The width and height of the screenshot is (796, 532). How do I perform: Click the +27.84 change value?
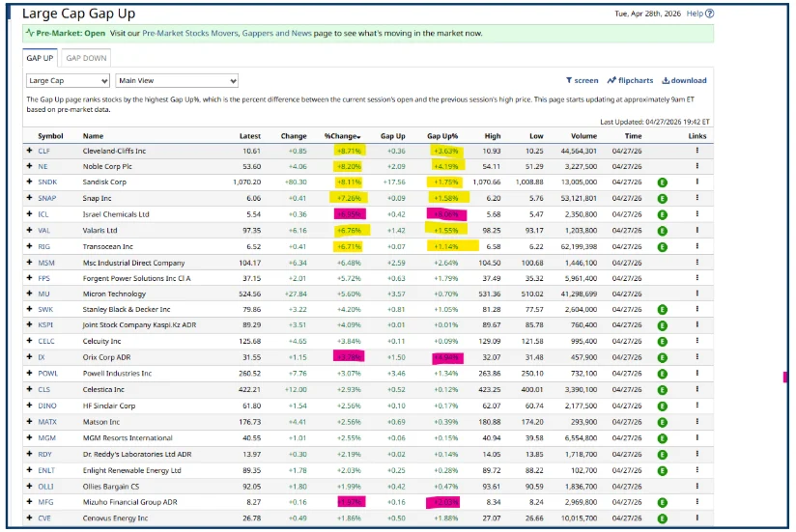(296, 294)
